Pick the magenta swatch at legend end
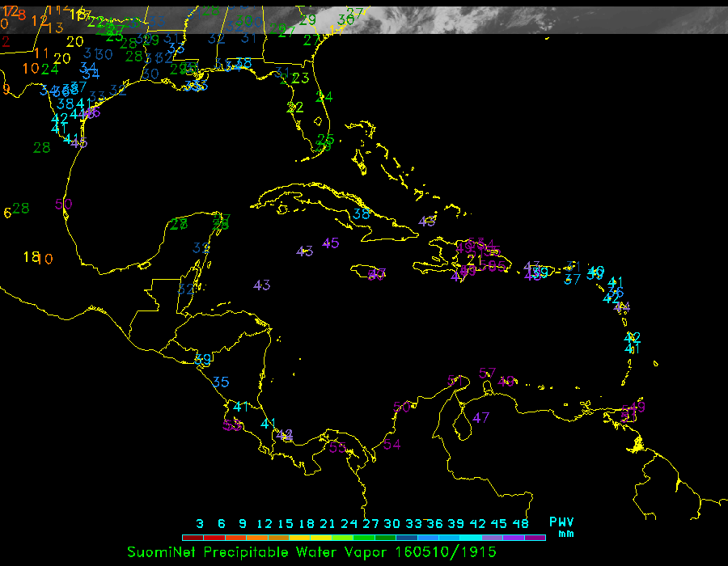Screen dimensions: 728x566 point(535,537)
